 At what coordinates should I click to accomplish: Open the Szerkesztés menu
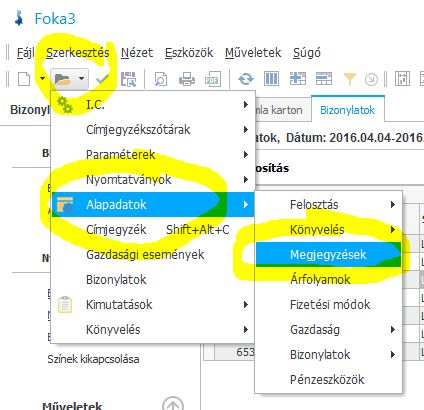click(x=78, y=53)
